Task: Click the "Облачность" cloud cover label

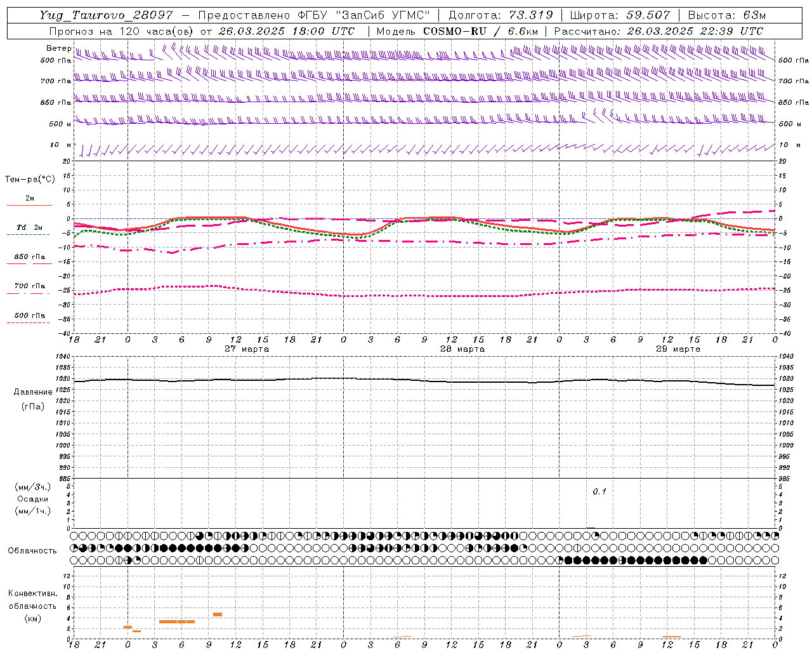Action: [x=32, y=551]
